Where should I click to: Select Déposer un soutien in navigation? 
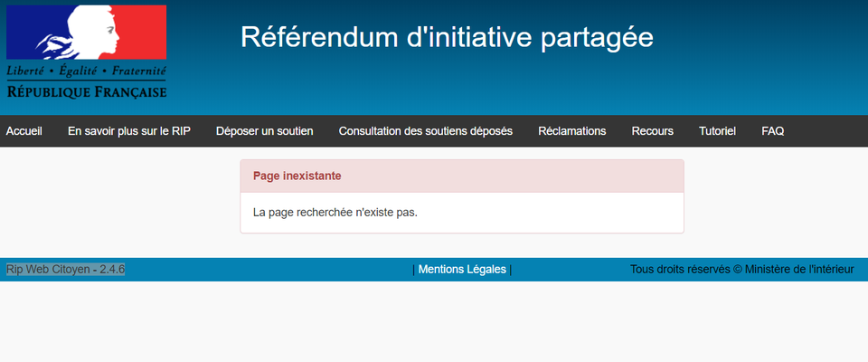pyautogui.click(x=265, y=131)
